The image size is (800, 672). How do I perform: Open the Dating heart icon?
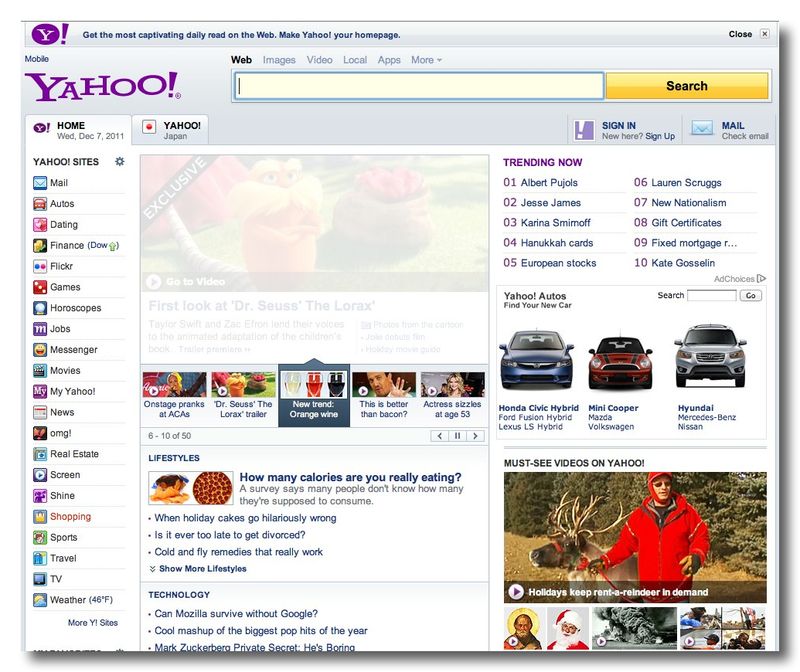click(40, 225)
